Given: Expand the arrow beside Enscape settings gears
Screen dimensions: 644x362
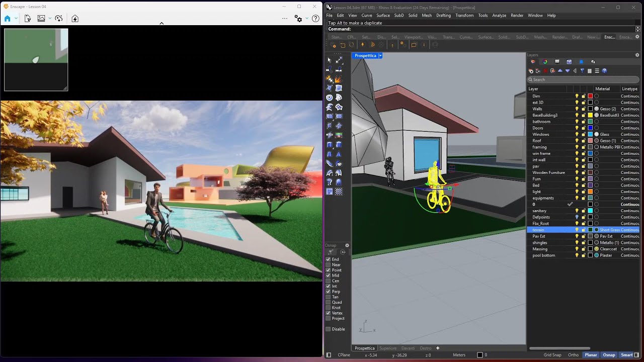Looking at the screenshot, I should pyautogui.click(x=306, y=19).
